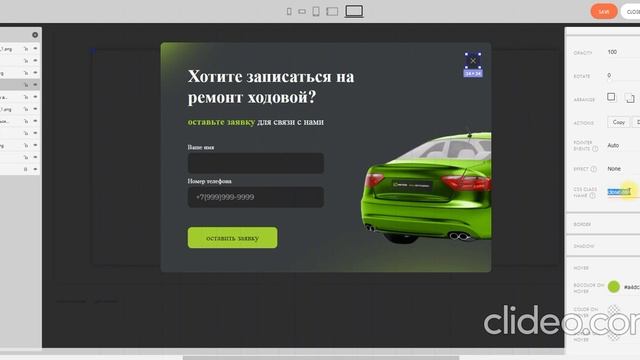Select the popup close cross element on canvas
This screenshot has height=360, width=640.
pos(473,61)
